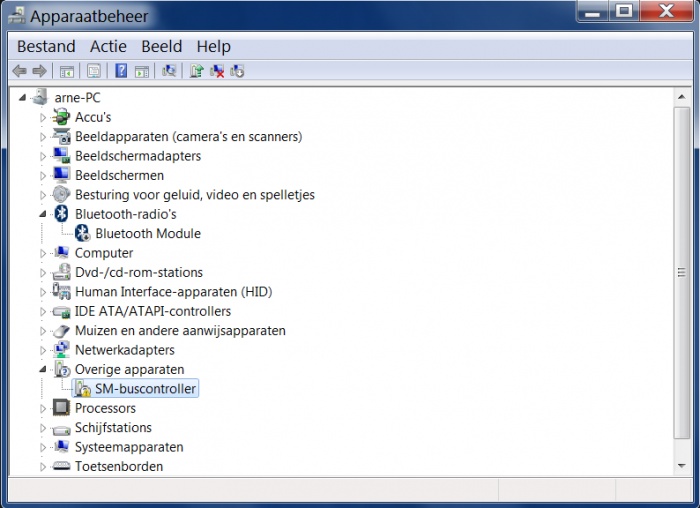Expand the Beeldschermadapters category

(43, 156)
